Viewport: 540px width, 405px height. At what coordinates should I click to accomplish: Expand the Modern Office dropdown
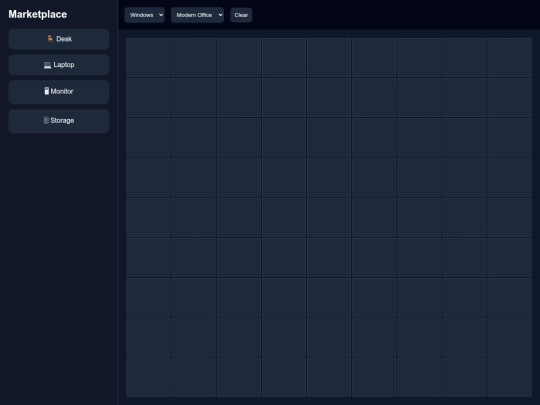(197, 15)
